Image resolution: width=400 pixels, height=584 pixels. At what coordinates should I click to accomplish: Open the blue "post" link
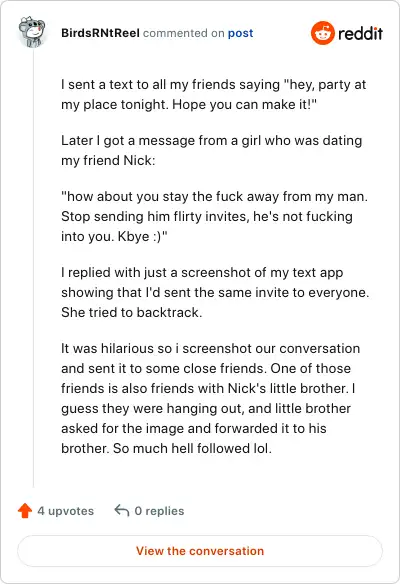[240, 33]
